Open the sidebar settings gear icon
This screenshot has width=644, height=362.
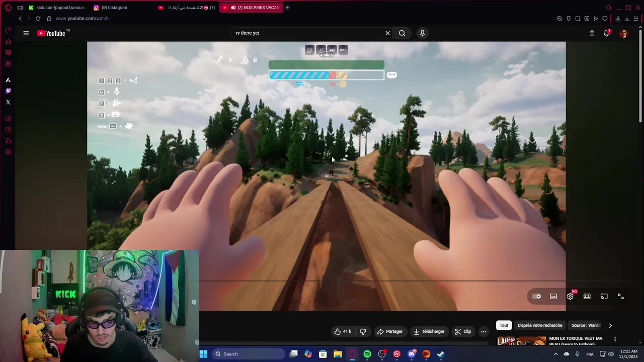click(x=8, y=152)
